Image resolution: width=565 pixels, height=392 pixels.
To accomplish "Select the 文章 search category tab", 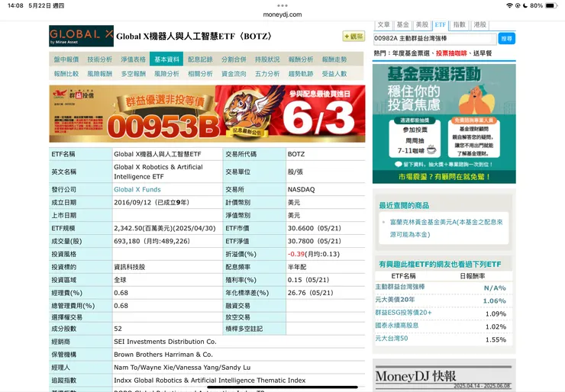I will [x=383, y=25].
